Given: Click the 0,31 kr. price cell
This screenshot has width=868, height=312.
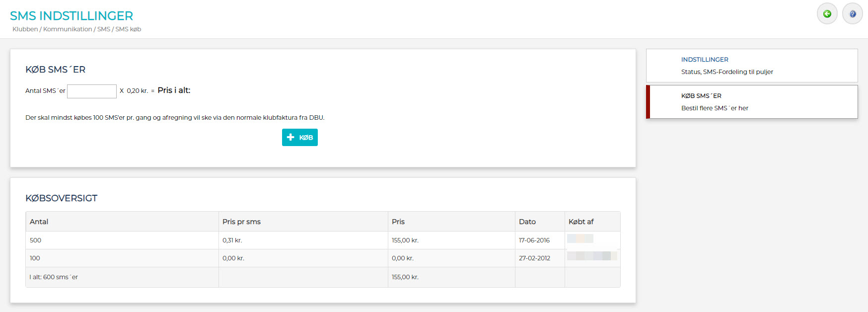Looking at the screenshot, I should (x=232, y=240).
